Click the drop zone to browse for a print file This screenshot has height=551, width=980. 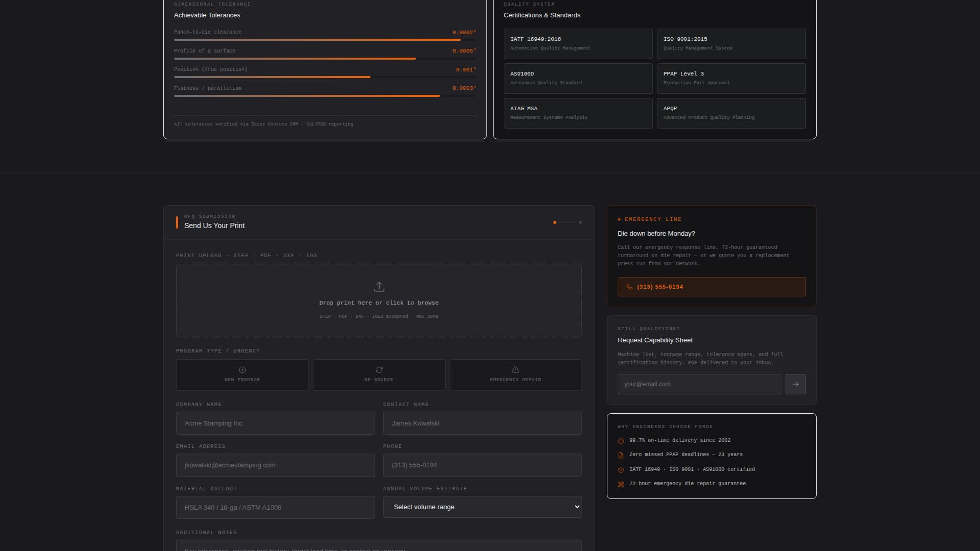tap(379, 300)
